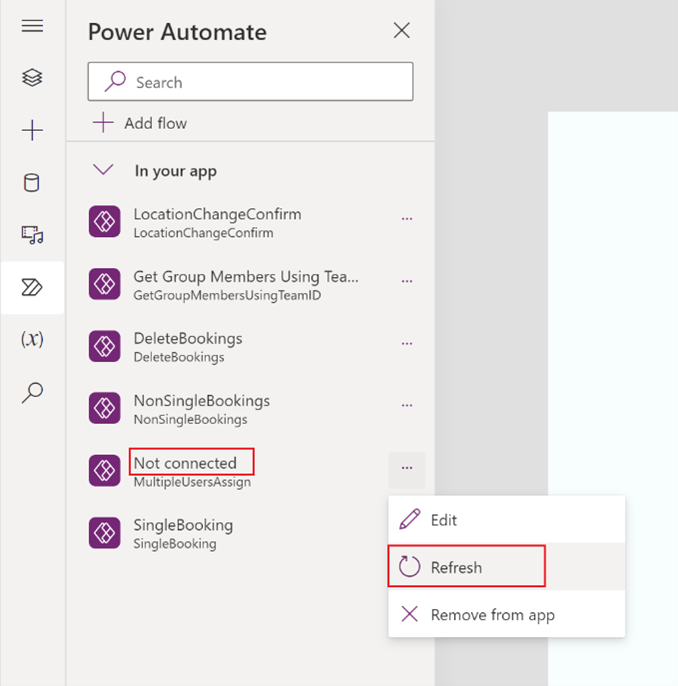Open the hamburger menu in left rail

pyautogui.click(x=32, y=26)
